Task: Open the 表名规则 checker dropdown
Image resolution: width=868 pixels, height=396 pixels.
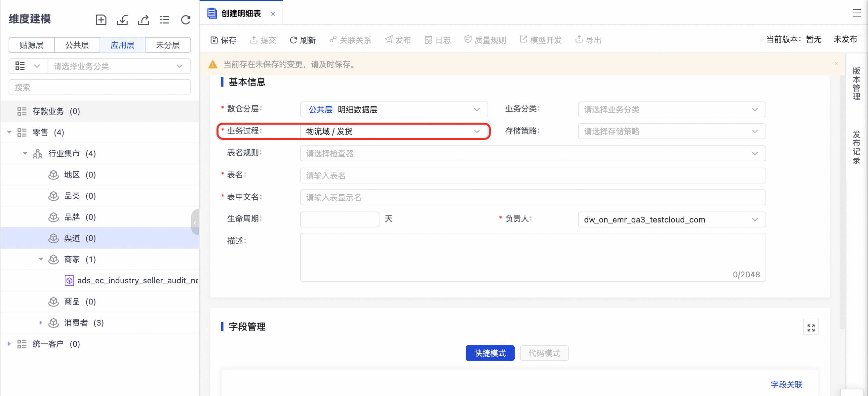Action: [533, 153]
